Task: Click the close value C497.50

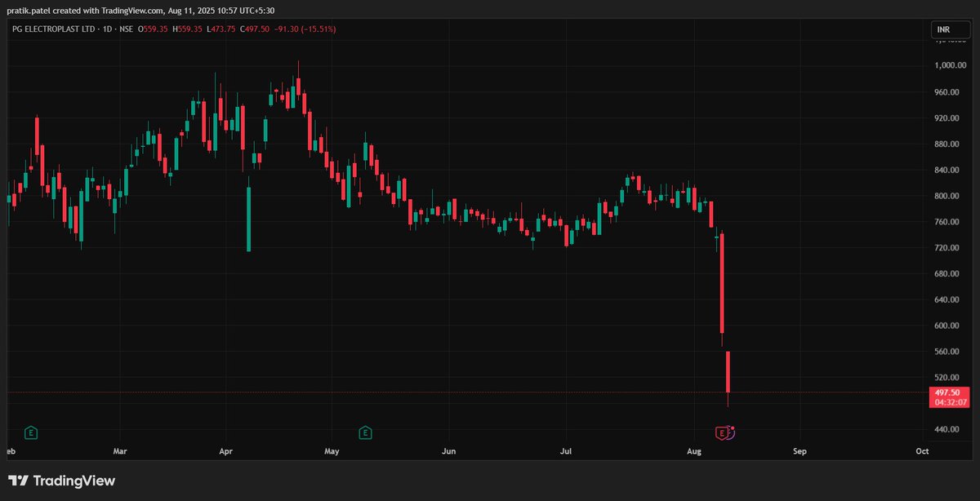Action: tap(256, 29)
